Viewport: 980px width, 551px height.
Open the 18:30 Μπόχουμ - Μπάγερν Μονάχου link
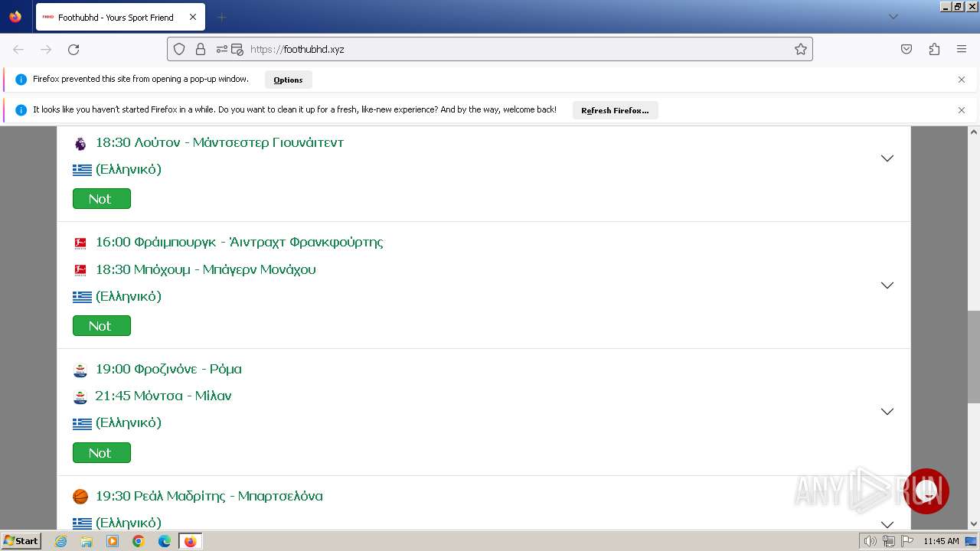click(205, 269)
